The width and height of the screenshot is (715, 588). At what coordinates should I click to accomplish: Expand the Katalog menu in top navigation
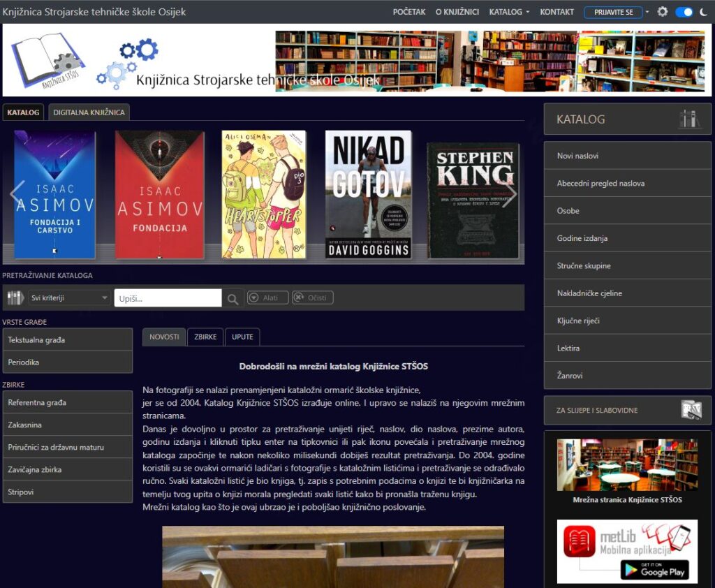[x=509, y=12]
